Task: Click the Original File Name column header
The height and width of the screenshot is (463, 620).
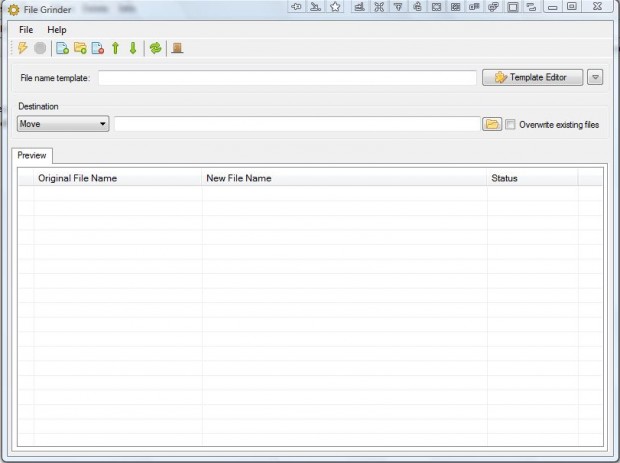Action: coord(118,178)
